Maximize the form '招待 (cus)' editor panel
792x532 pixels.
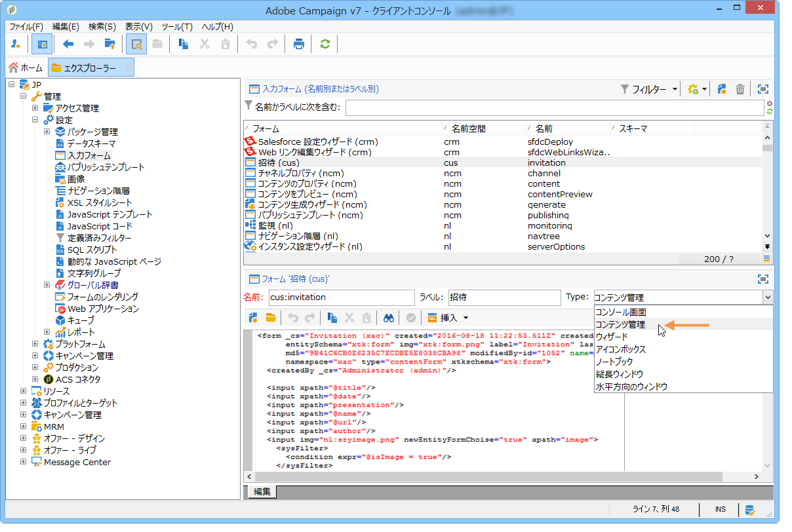pyautogui.click(x=763, y=278)
